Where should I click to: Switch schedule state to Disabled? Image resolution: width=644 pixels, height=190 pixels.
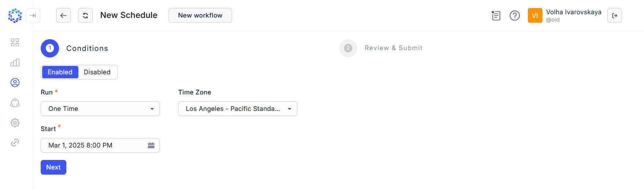pos(97,72)
